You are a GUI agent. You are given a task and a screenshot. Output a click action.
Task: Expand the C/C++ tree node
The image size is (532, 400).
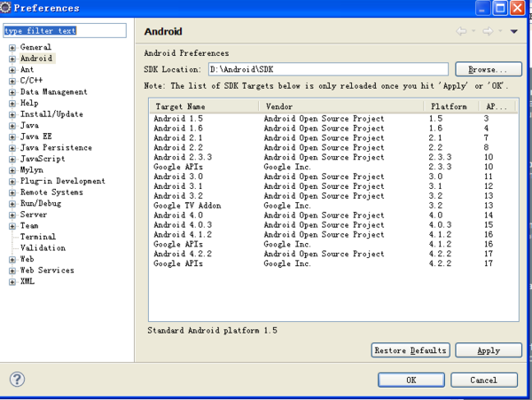[12, 81]
